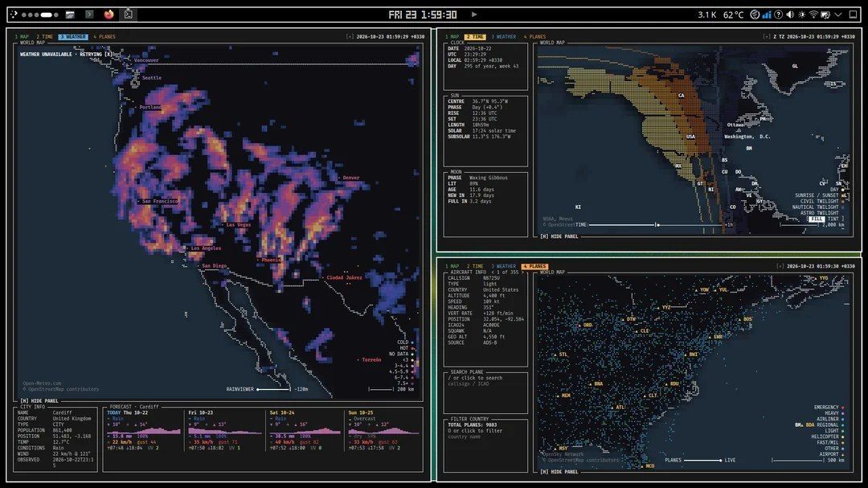This screenshot has height=488, width=868.
Task: Go to next aircraft with the > arrow
Action: tap(522, 273)
